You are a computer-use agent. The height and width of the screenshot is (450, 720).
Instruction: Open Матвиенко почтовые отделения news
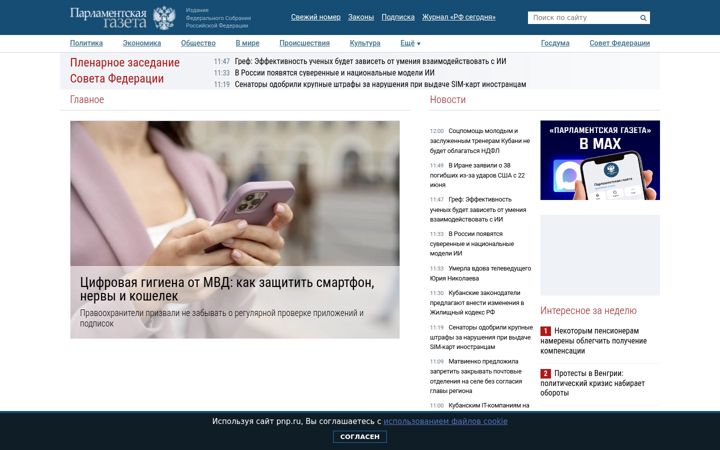pyautogui.click(x=476, y=376)
